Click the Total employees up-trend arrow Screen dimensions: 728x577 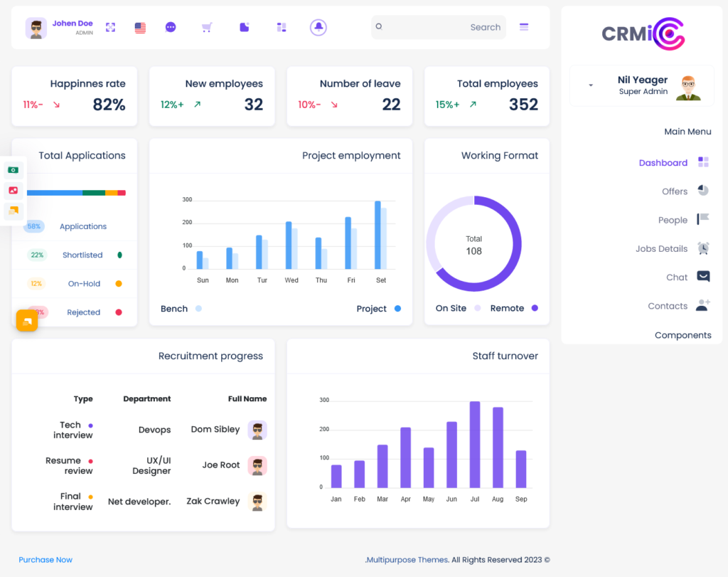[473, 105]
